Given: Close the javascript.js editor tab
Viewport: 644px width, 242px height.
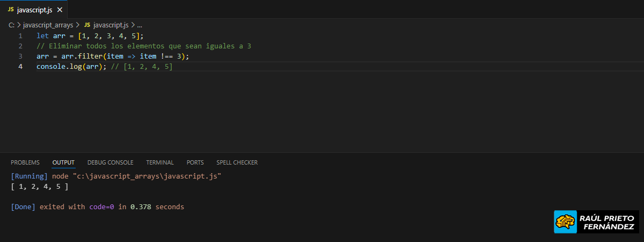Looking at the screenshot, I should point(60,10).
